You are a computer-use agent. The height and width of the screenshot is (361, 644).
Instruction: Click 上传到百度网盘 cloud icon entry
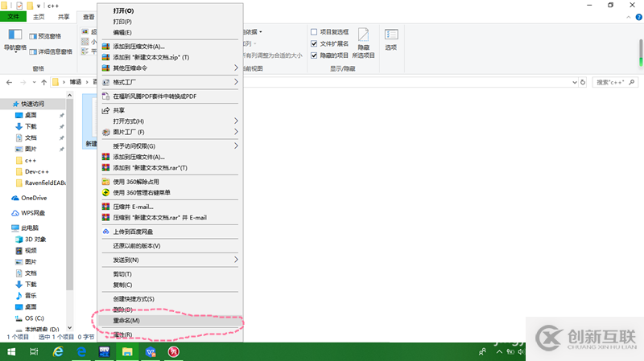(x=105, y=232)
